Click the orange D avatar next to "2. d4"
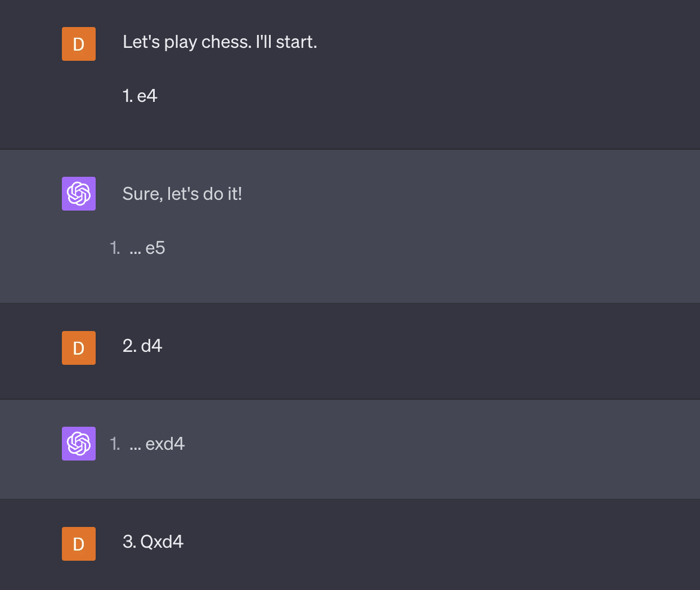This screenshot has width=700, height=590. tap(79, 348)
